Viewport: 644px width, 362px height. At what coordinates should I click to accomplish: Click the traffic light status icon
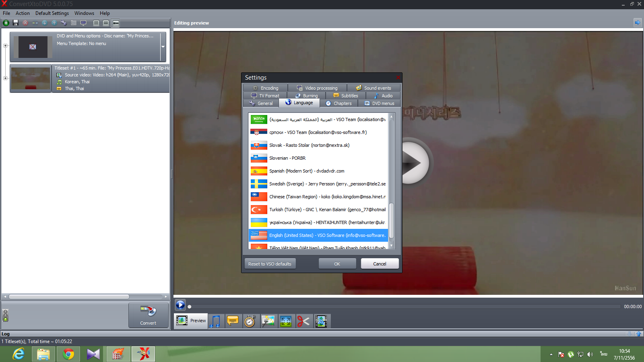pos(6,315)
